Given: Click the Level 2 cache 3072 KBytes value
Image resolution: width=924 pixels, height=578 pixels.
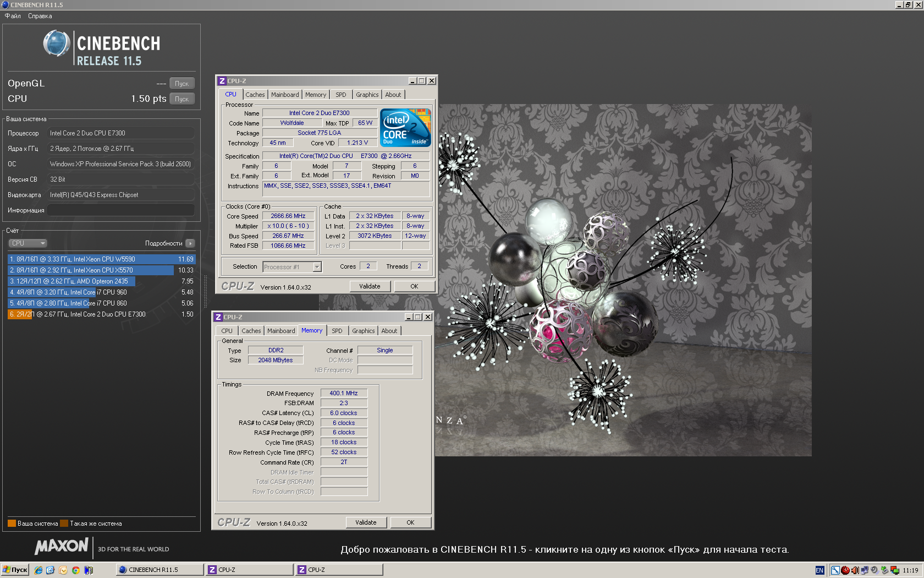Looking at the screenshot, I should (x=375, y=236).
